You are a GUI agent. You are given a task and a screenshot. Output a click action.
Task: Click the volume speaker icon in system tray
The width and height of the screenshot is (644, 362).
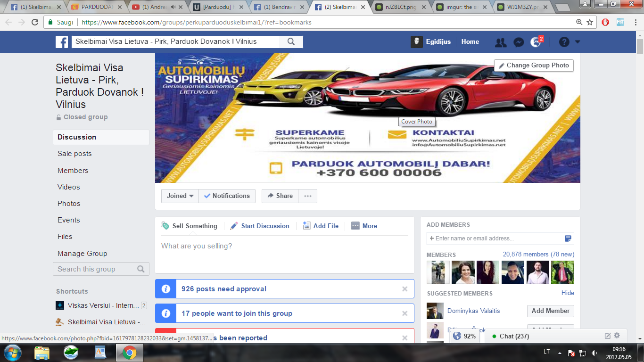coord(594,353)
